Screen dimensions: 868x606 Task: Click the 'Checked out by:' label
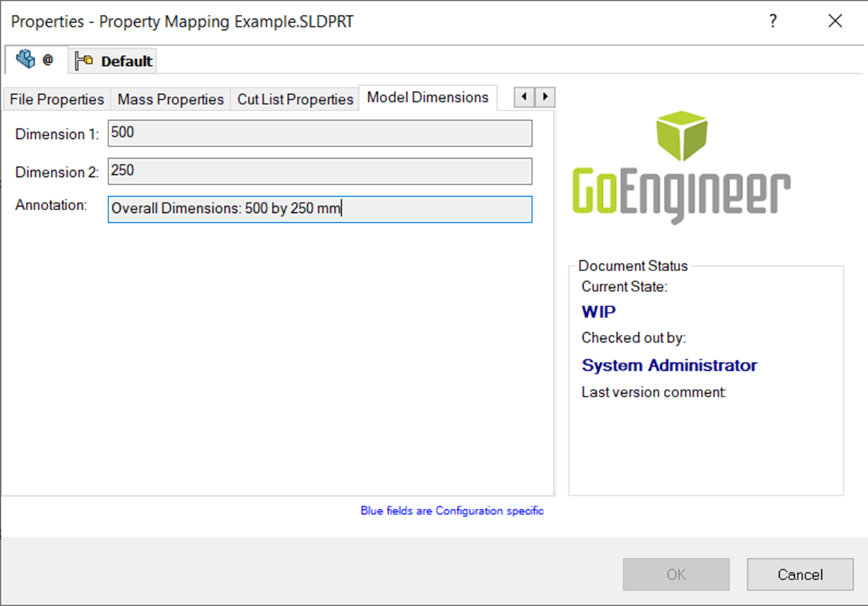[633, 338]
